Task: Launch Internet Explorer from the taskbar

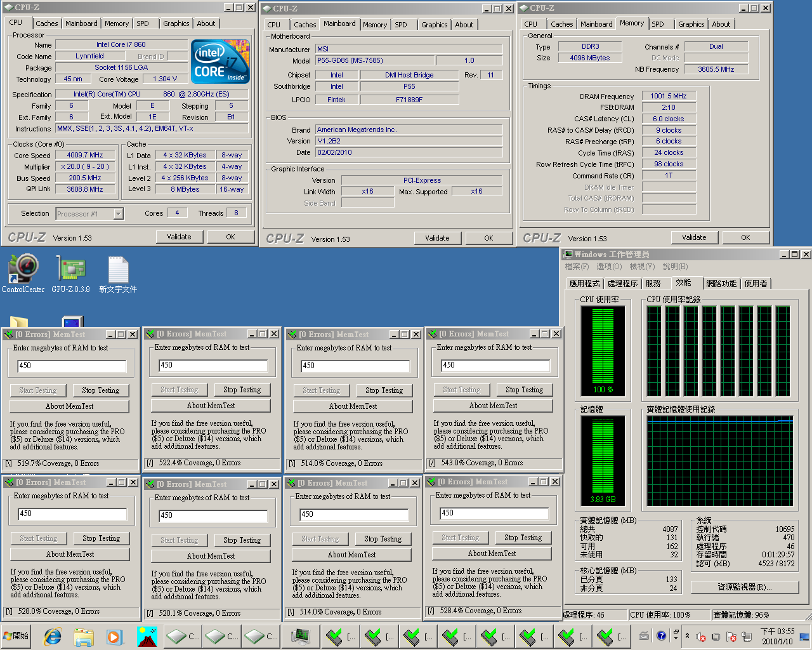Action: click(x=53, y=636)
